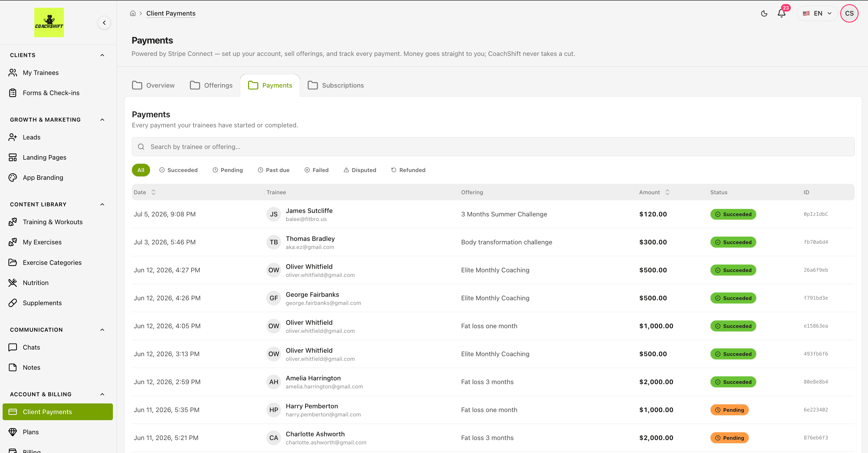Image resolution: width=868 pixels, height=453 pixels.
Task: Open App Branding settings
Action: click(x=58, y=178)
